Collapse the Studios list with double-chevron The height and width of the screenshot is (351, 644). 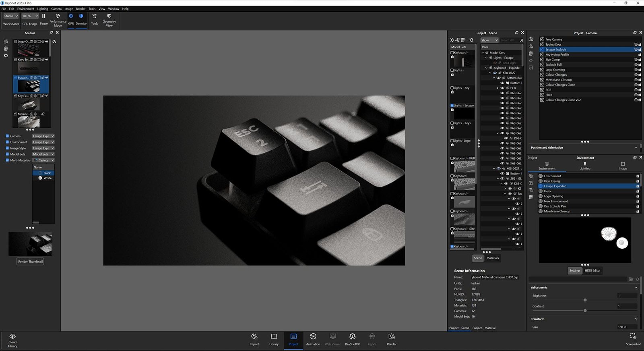pos(54,42)
